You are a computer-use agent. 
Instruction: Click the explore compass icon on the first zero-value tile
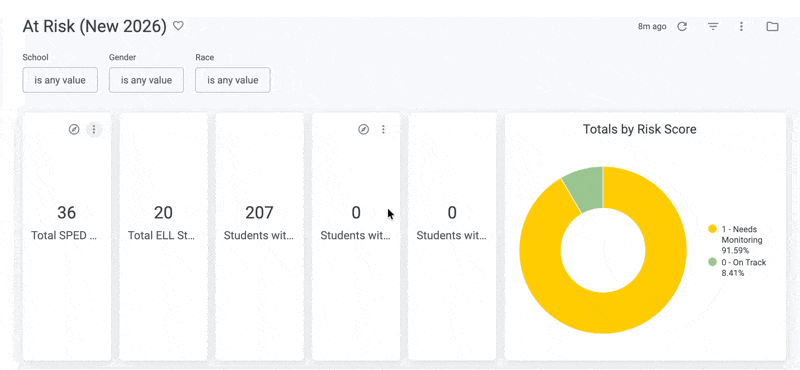[363, 130]
